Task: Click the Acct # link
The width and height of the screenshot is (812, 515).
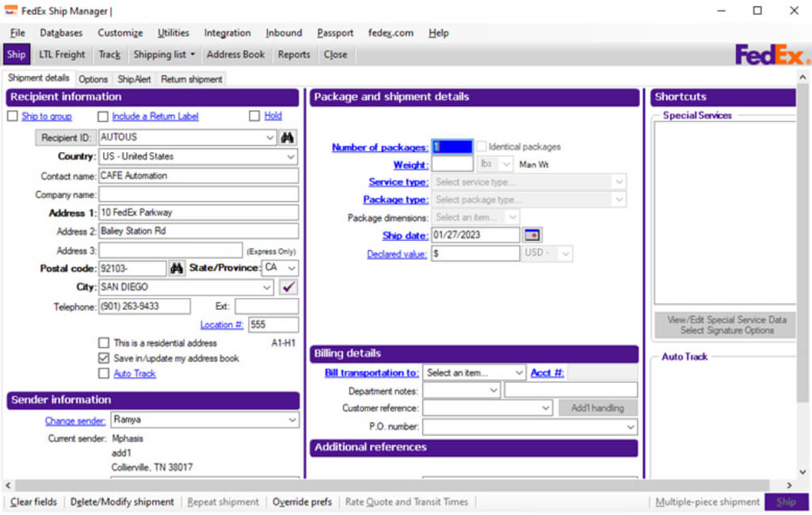Action: click(547, 373)
